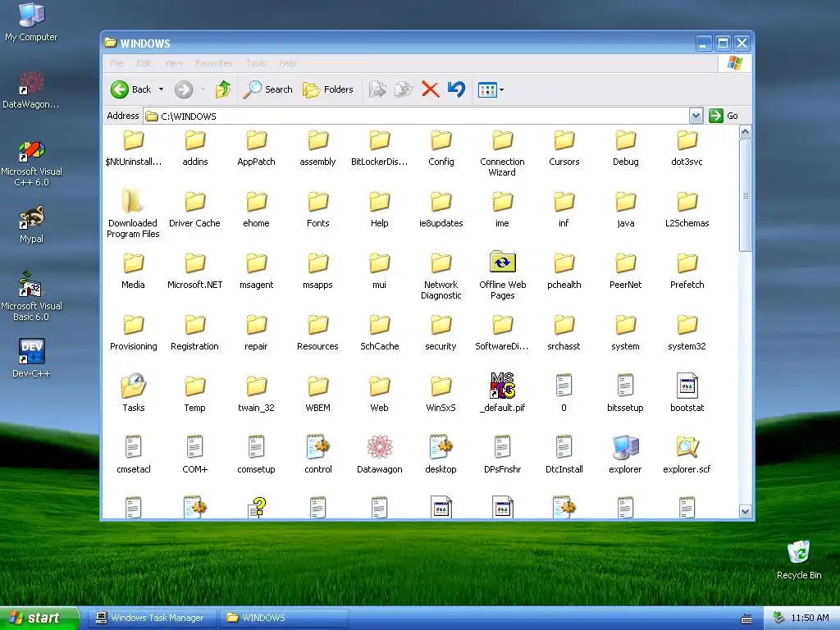This screenshot has height=630, width=840.
Task: Select the SoftwareDi... folder label
Action: 502,346
